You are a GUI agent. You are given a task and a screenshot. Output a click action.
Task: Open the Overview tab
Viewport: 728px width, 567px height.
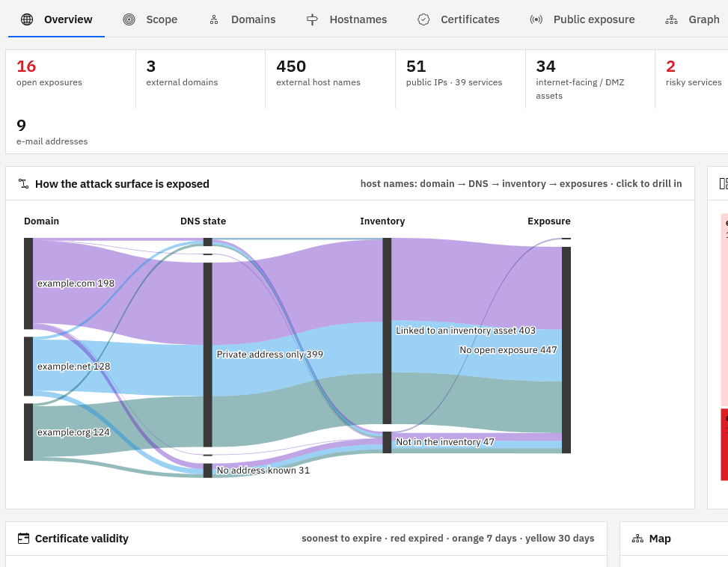[56, 19]
